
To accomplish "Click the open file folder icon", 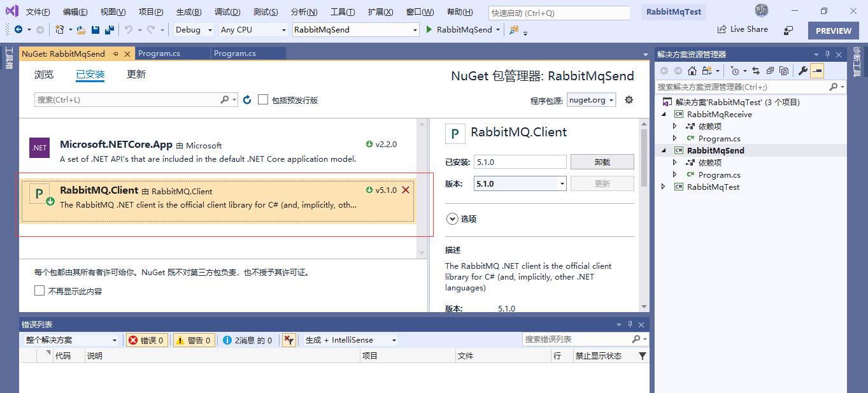I will [x=81, y=29].
